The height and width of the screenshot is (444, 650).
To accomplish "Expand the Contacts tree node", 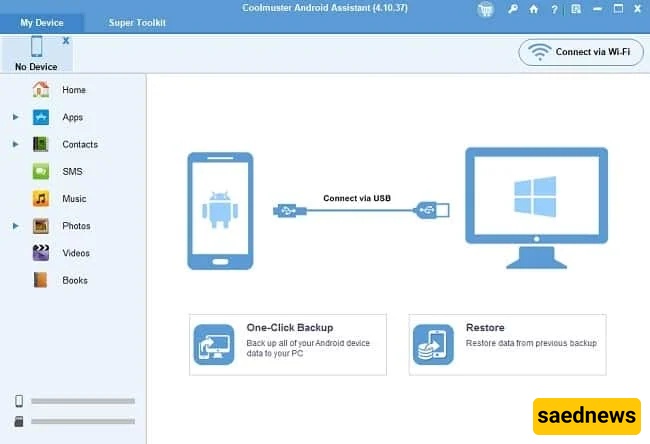I will (x=15, y=144).
